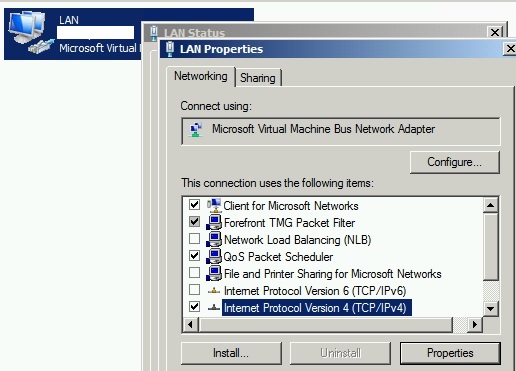Switch to the Sharing tab
516x371 pixels.
pos(258,78)
